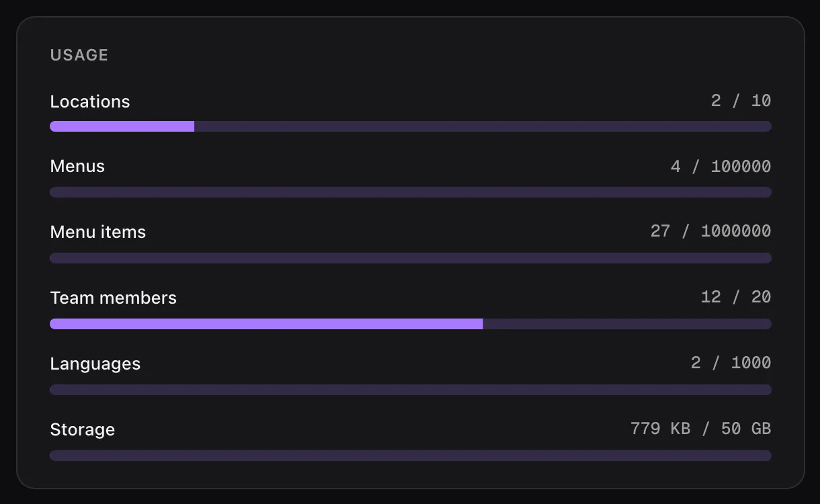Select the Storage label
Screen dimensions: 820x504
(x=83, y=429)
